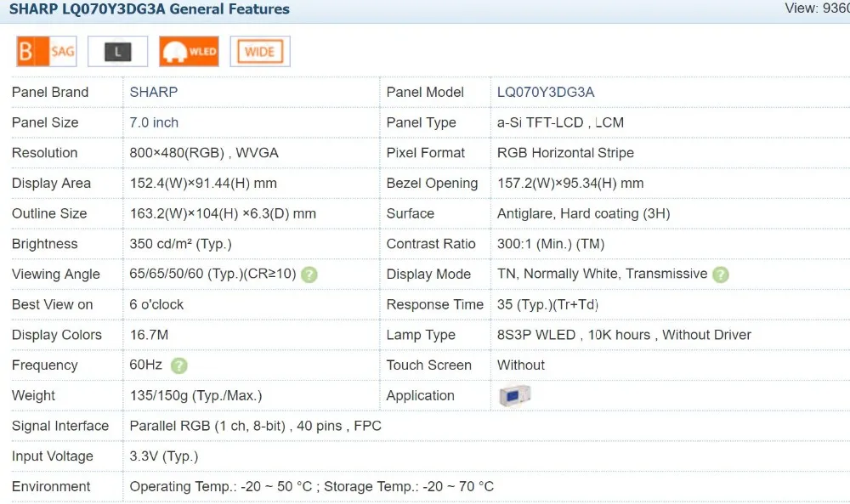Viewport: 850px width, 504px height.
Task: Select the 6 o'clock best view value
Action: click(156, 304)
